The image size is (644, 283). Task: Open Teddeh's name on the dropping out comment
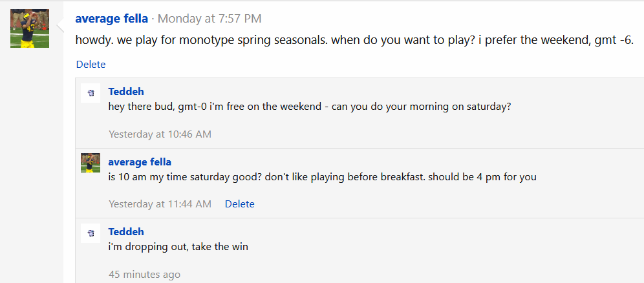point(126,232)
